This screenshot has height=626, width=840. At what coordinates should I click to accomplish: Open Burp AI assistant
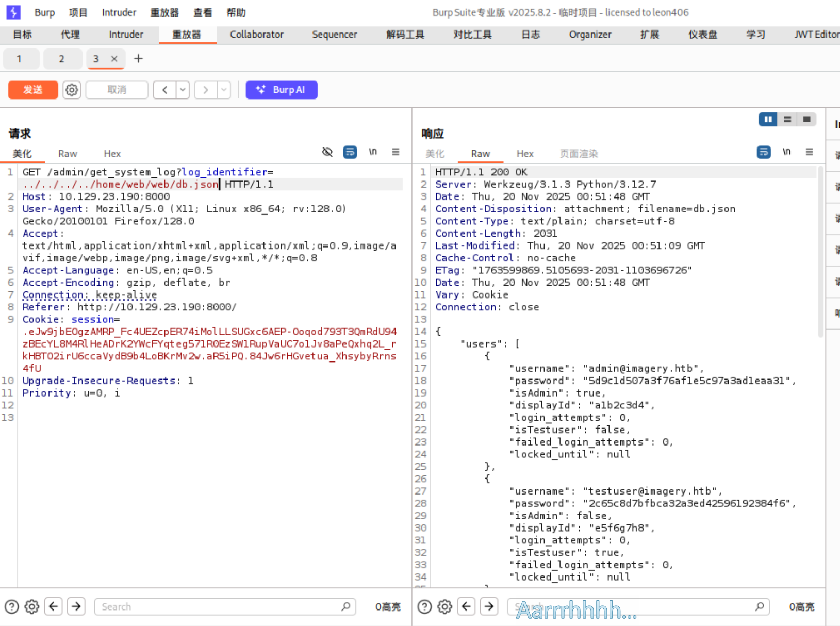pos(282,90)
